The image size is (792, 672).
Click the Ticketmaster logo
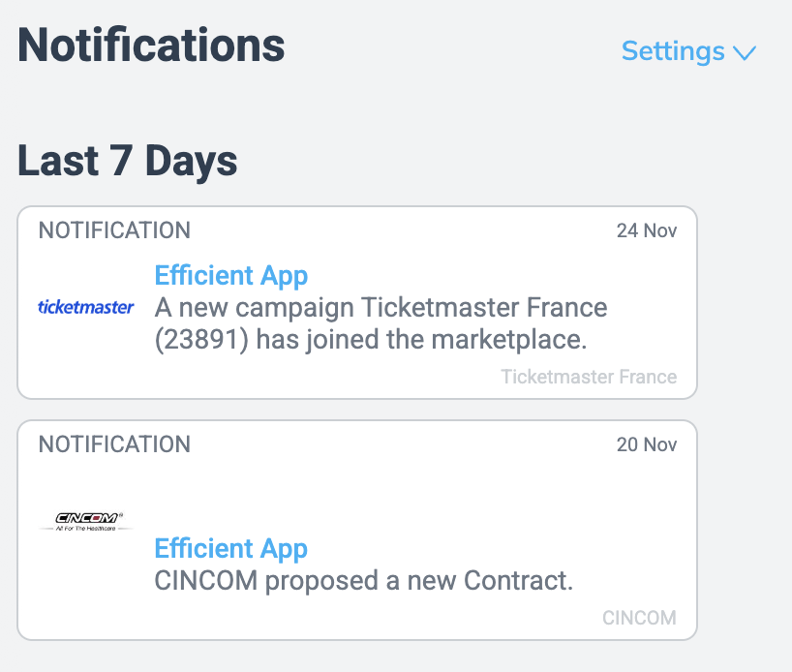(x=86, y=307)
